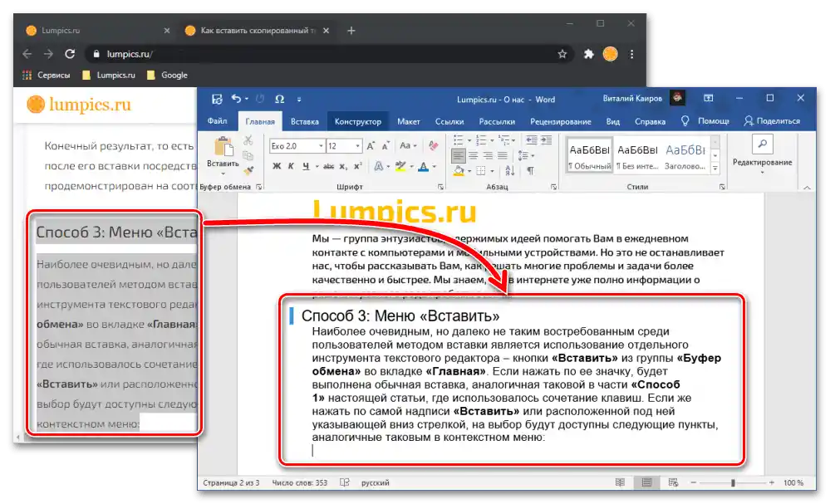This screenshot has width=830, height=504.
Task: Reload the page in Chrome
Action: [x=70, y=54]
